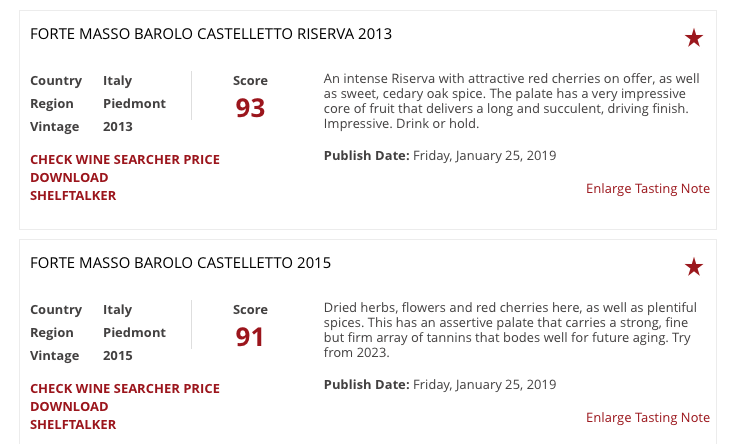The height and width of the screenshot is (444, 734).
Task: Click the Vintage 2013 value
Action: click(118, 126)
